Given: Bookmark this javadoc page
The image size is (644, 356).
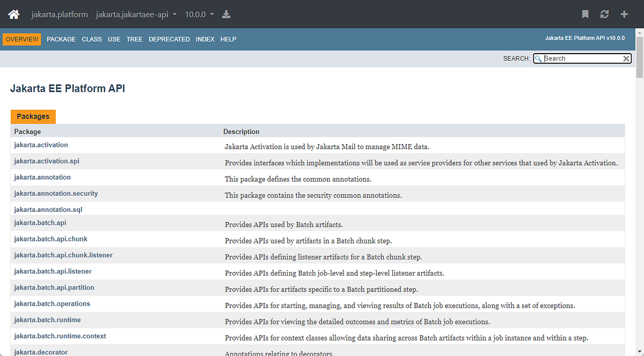Looking at the screenshot, I should coord(585,14).
